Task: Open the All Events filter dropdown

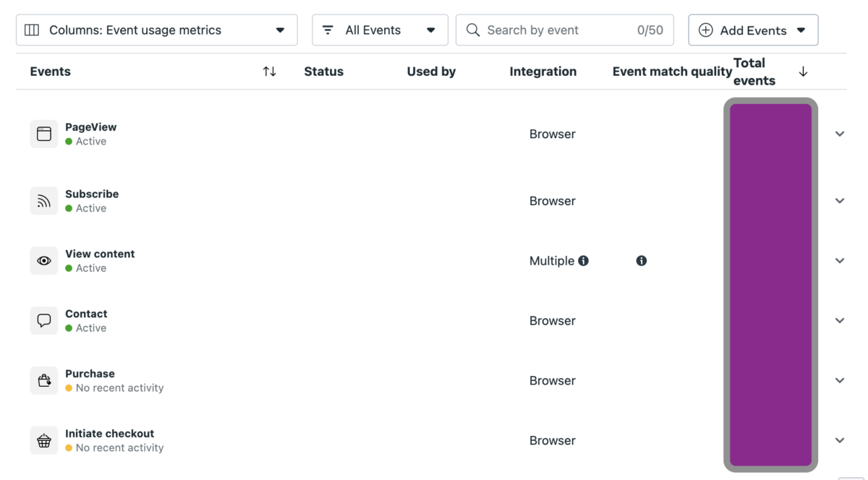Action: point(380,30)
